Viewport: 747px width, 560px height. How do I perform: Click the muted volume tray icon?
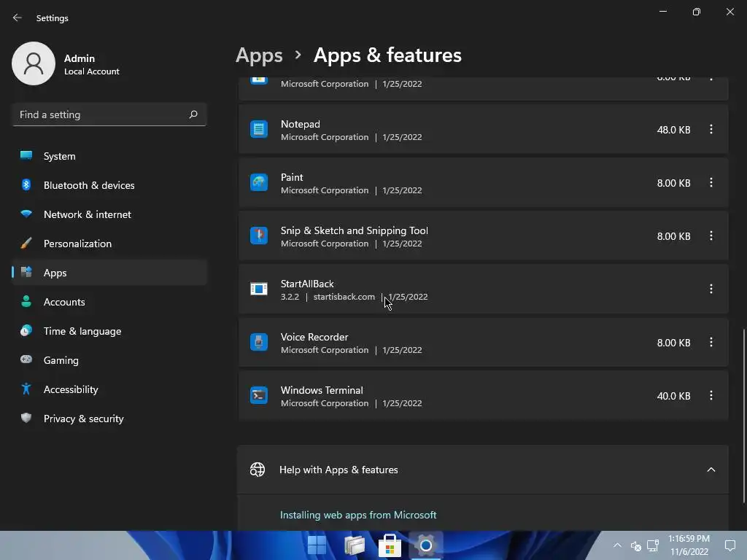tap(635, 545)
